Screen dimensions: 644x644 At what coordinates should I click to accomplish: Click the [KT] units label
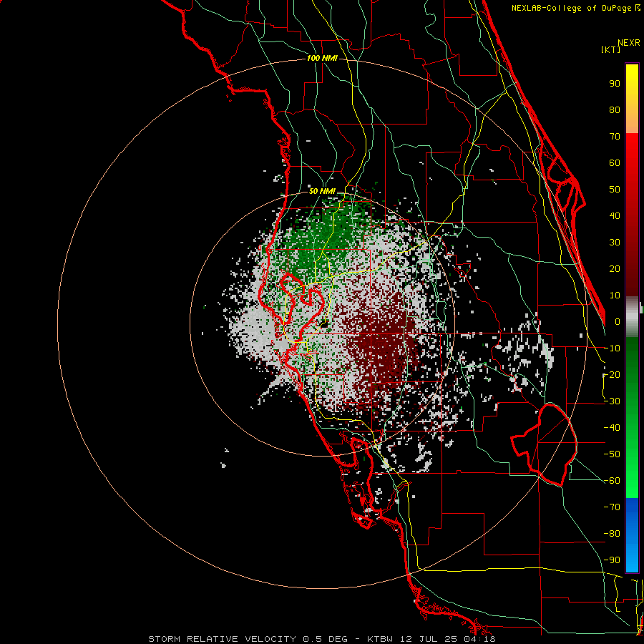(x=611, y=49)
